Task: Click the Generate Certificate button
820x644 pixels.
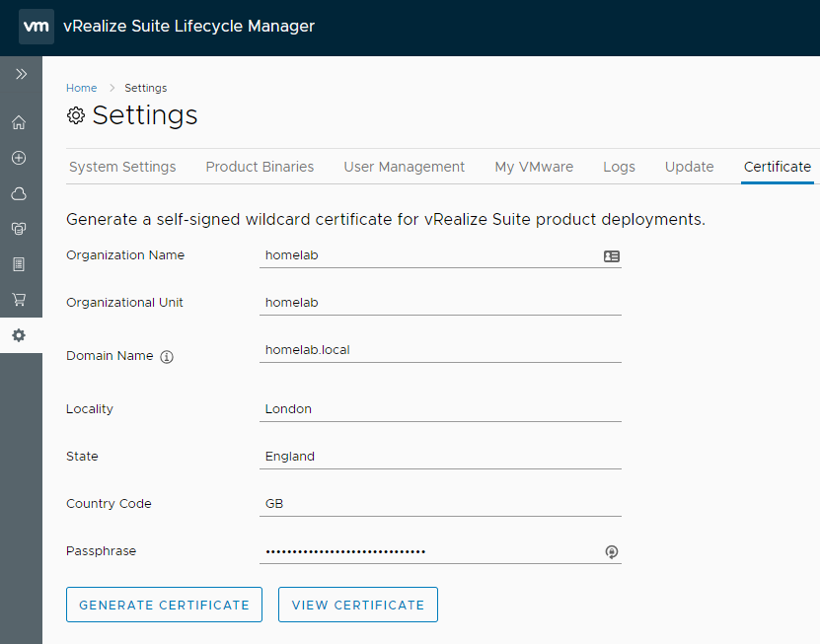Action: [164, 605]
